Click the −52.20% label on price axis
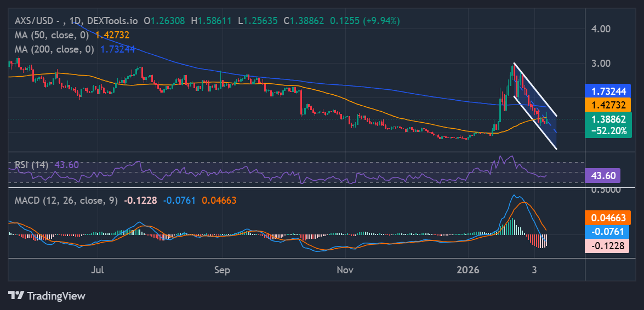 click(x=608, y=131)
